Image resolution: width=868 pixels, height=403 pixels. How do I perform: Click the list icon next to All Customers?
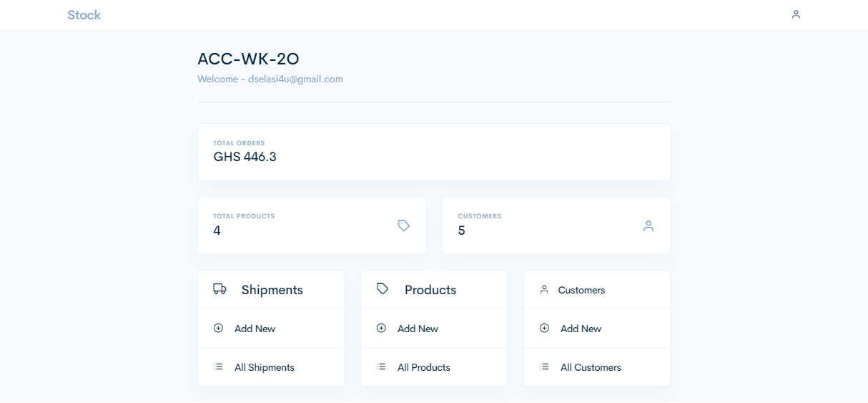544,366
